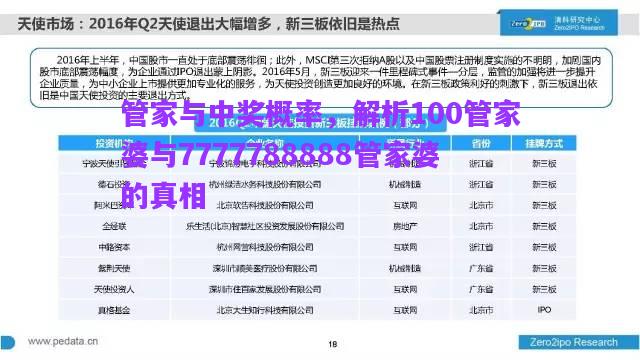Click the slide title about 天使市场
The height and width of the screenshot is (360, 640).
[x=208, y=24]
